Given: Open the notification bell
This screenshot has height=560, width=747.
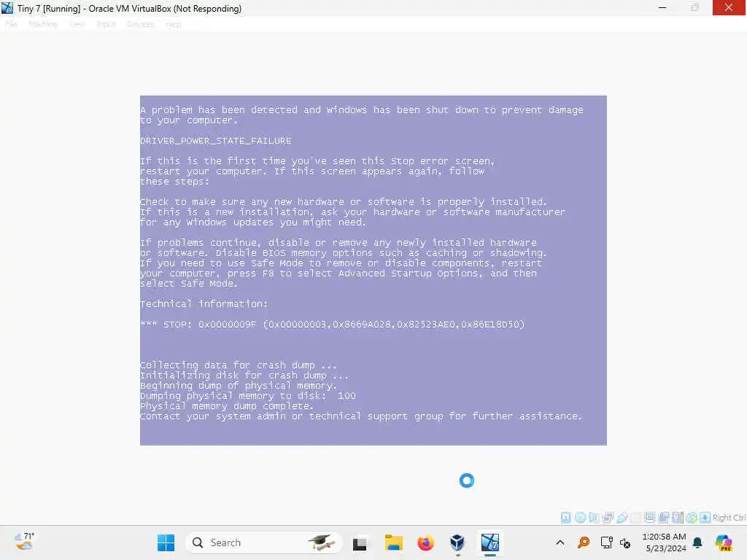Looking at the screenshot, I should pos(697,542).
